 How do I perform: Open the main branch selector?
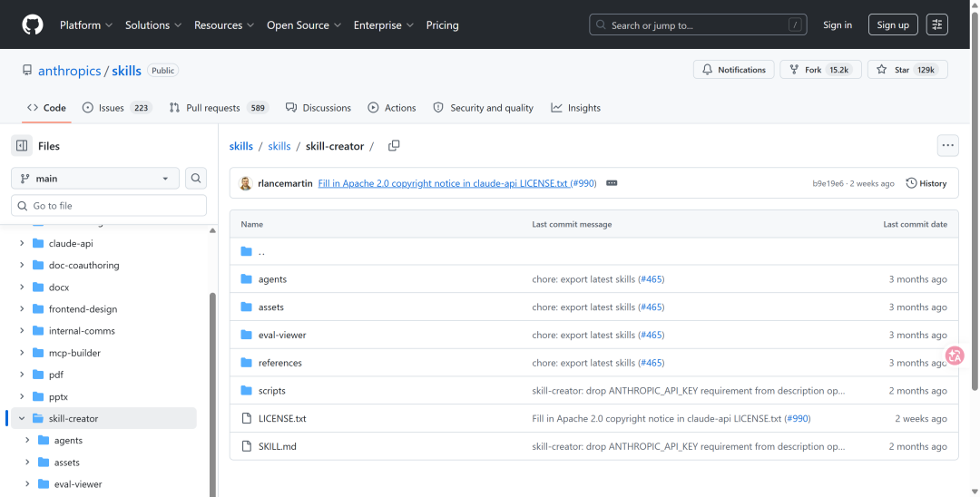tap(95, 179)
